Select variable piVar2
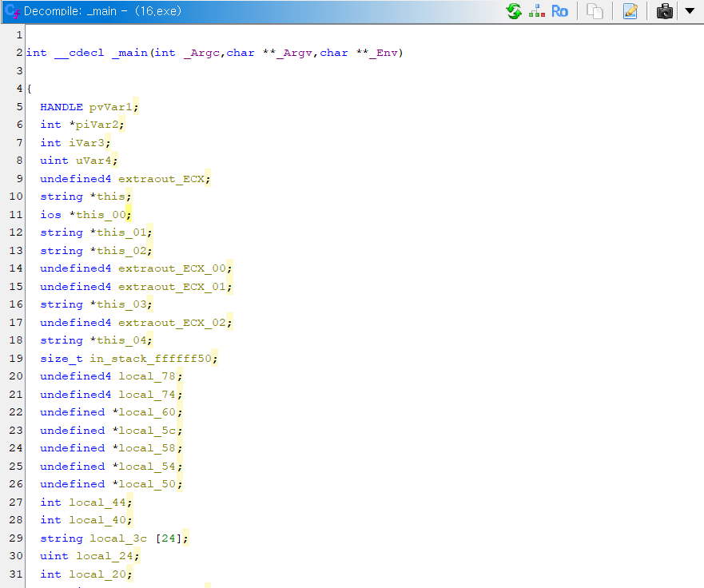704x588 pixels. coord(97,125)
